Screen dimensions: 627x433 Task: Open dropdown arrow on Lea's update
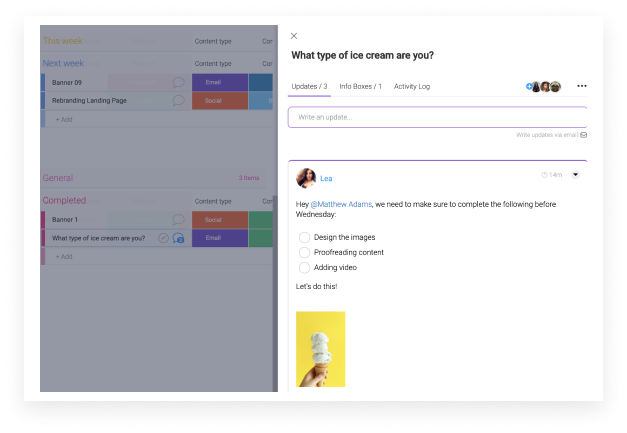[575, 175]
